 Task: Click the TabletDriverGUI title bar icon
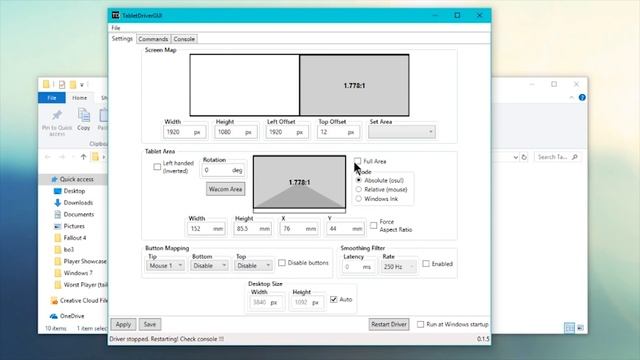[116, 15]
